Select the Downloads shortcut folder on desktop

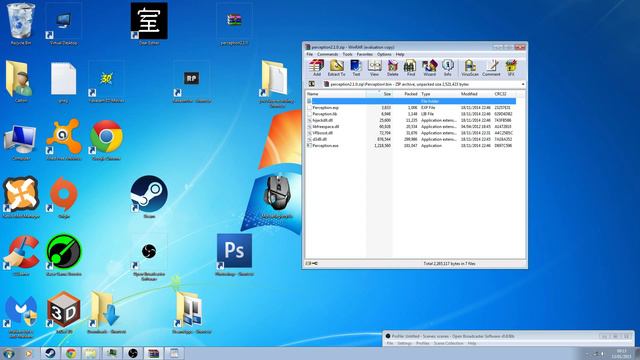[x=106, y=313]
